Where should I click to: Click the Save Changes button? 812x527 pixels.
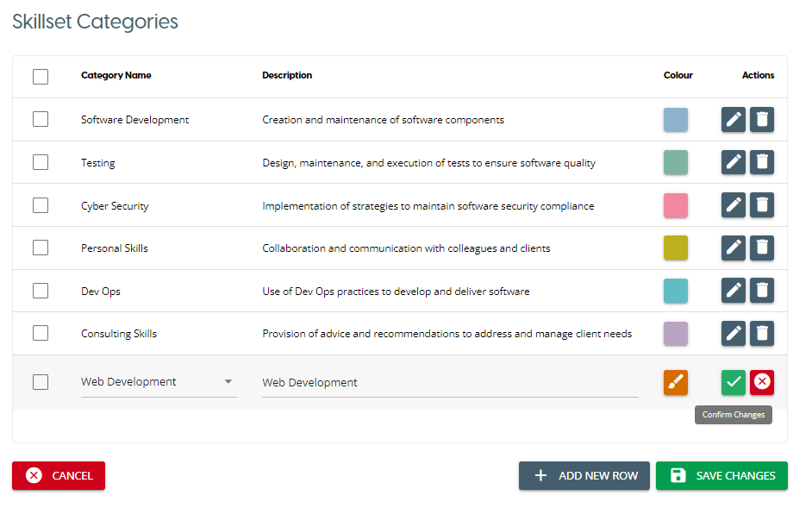coord(721,475)
